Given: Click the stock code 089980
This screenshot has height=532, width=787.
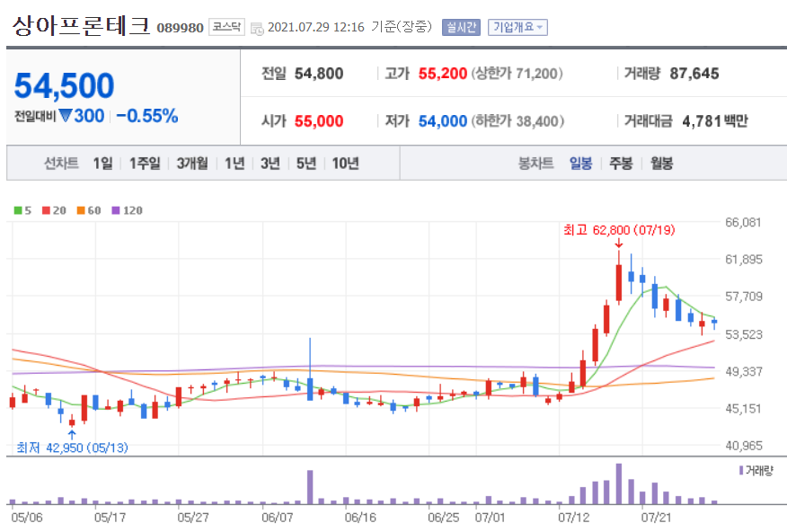Looking at the screenshot, I should [x=181, y=28].
